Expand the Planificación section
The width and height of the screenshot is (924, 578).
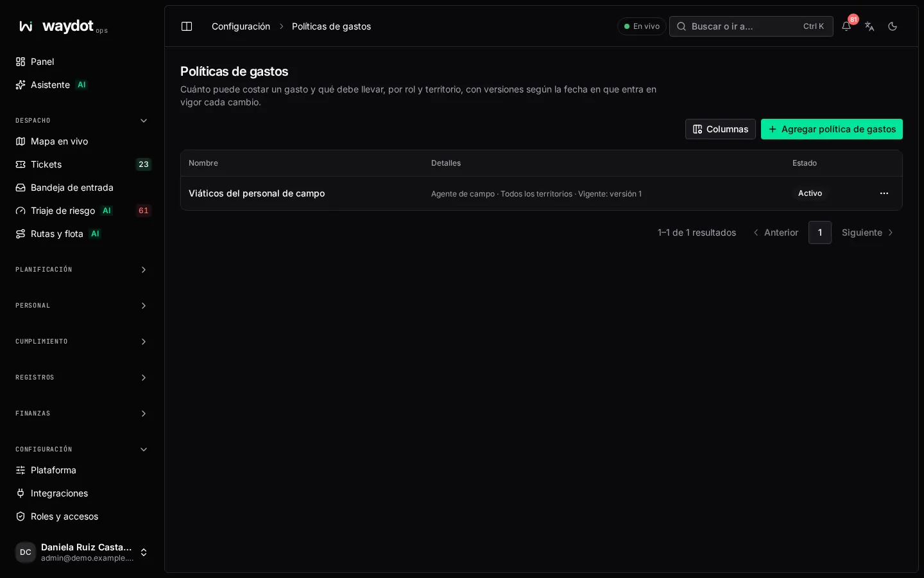point(82,270)
